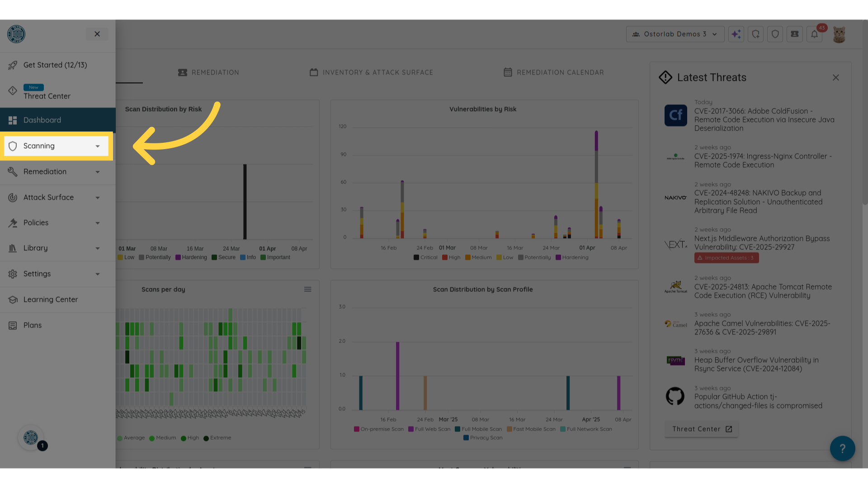Click the cat user avatar
The image size is (868, 488).
(839, 34)
